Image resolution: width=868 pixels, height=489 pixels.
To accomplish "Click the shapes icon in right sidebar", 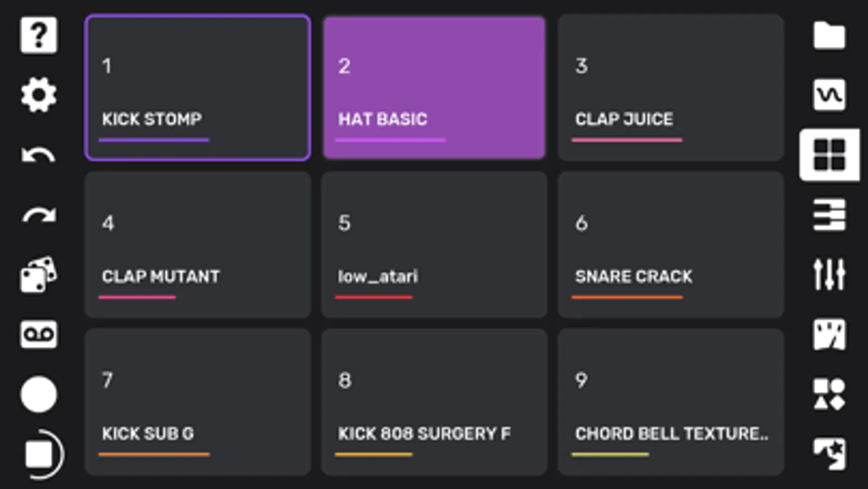I will [829, 394].
